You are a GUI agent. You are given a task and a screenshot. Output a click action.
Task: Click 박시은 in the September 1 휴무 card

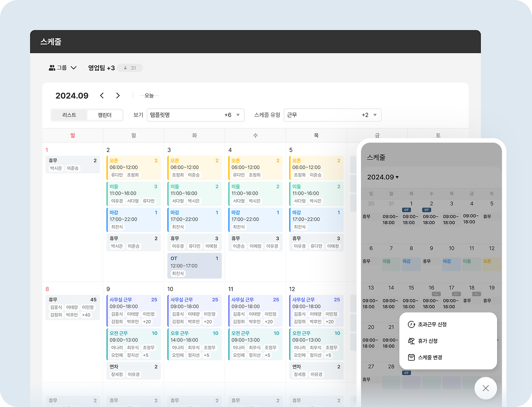tap(56, 168)
